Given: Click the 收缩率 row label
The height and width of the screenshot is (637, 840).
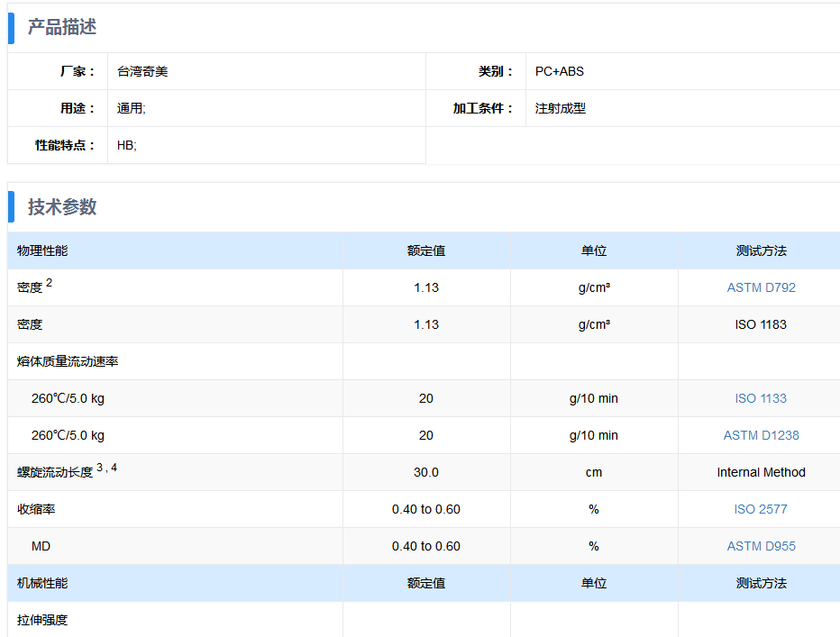Looking at the screenshot, I should [x=36, y=509].
